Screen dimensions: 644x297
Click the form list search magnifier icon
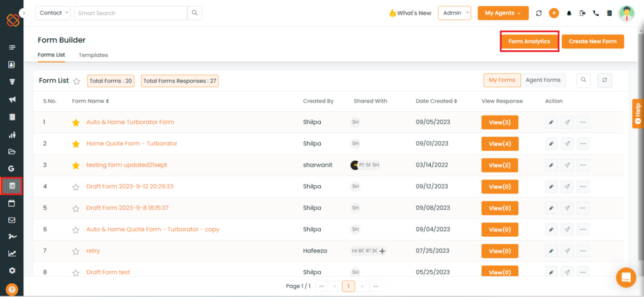click(x=583, y=80)
